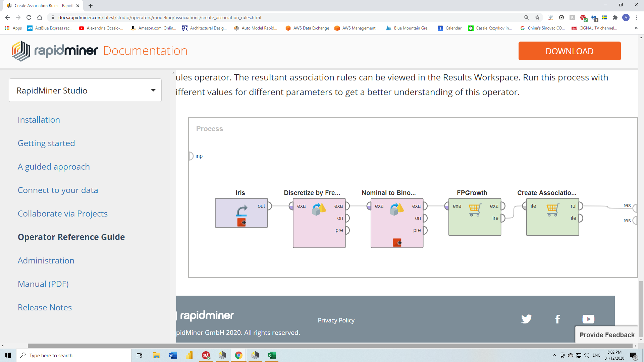Click the Discretize by Frequency operator icon
This screenshot has height=362, width=644.
[x=319, y=209]
